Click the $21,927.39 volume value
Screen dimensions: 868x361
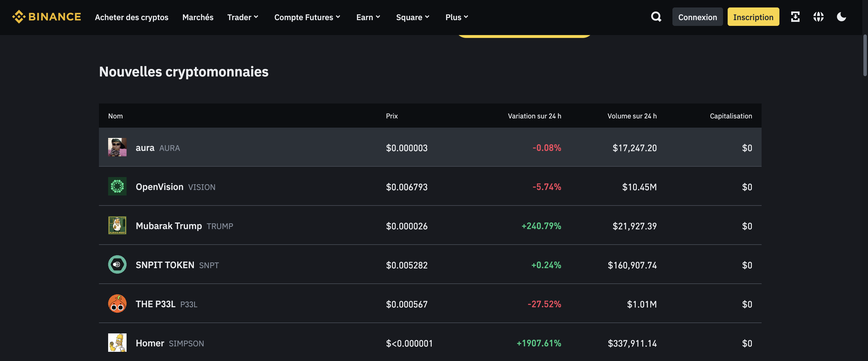(x=634, y=226)
